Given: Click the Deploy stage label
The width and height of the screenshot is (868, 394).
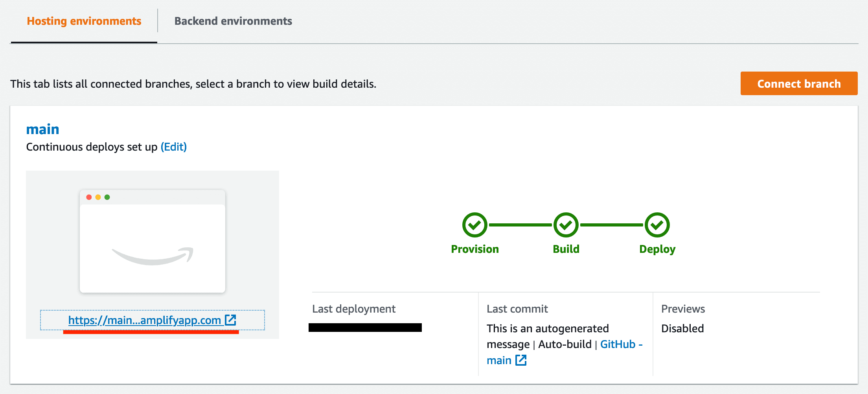Looking at the screenshot, I should tap(657, 249).
